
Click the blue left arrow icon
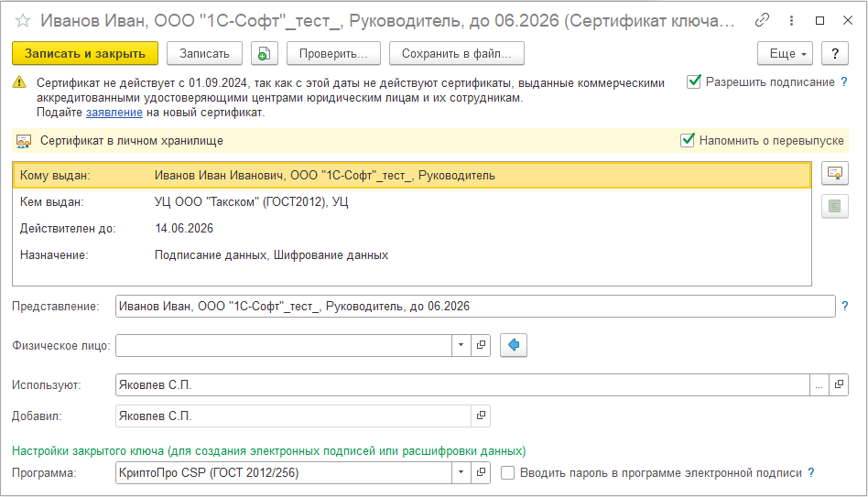[514, 345]
